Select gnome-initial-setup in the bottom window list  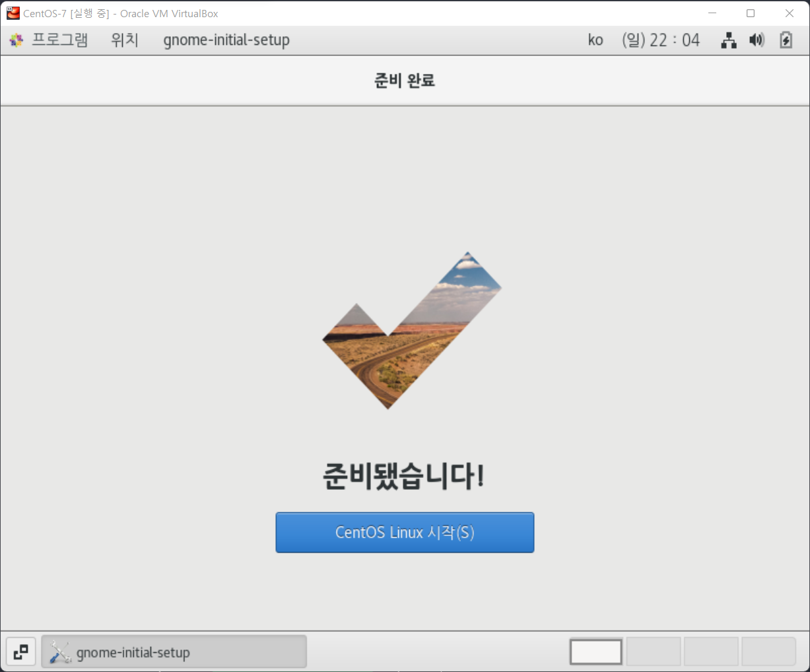click(174, 652)
